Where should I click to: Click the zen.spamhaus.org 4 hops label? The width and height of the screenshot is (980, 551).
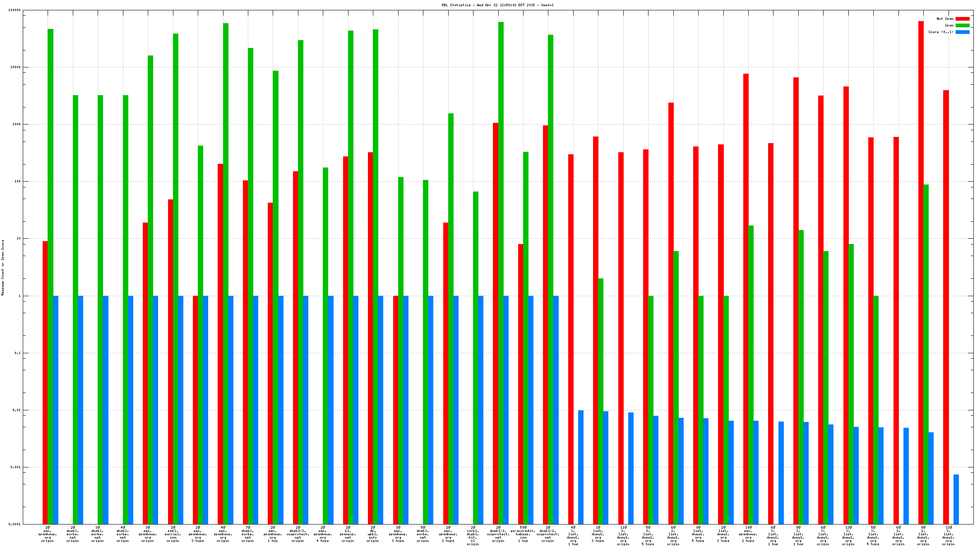[x=323, y=534]
